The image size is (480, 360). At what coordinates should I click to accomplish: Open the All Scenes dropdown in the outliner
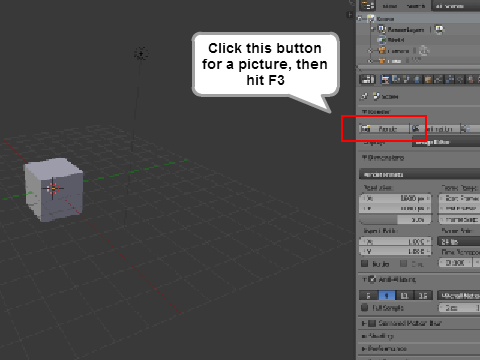click(x=456, y=6)
